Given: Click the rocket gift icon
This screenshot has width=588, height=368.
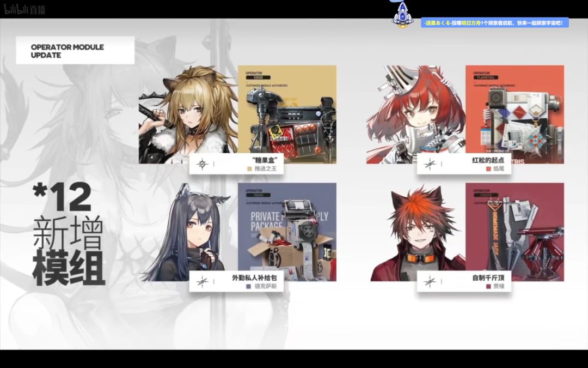Looking at the screenshot, I should tap(402, 14).
